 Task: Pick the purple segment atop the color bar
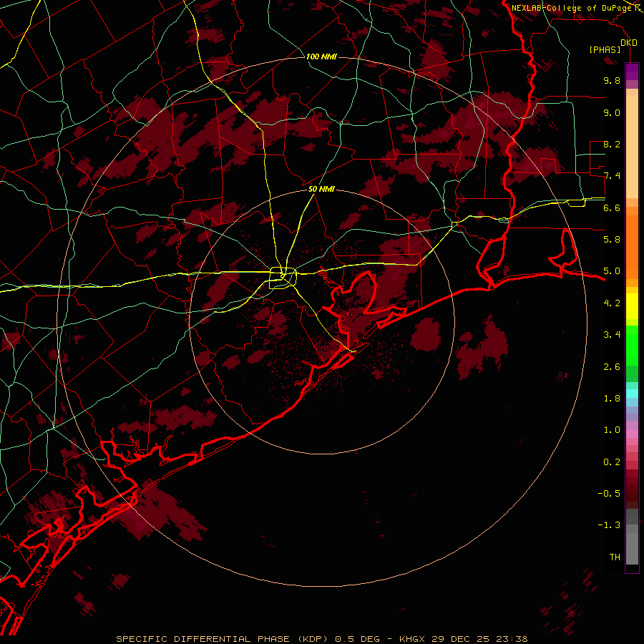pos(632,72)
